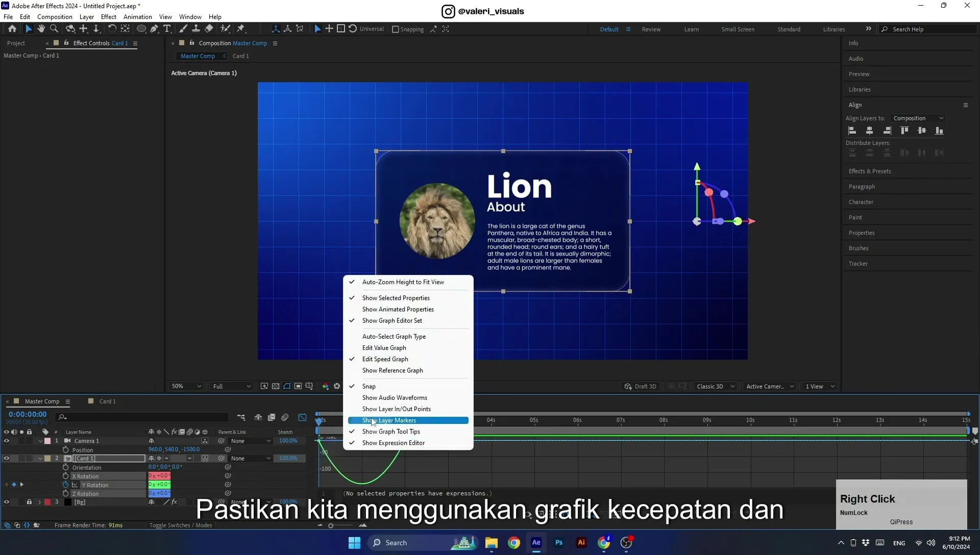
Task: Hide the Camera 1 layer eye
Action: coord(7,441)
